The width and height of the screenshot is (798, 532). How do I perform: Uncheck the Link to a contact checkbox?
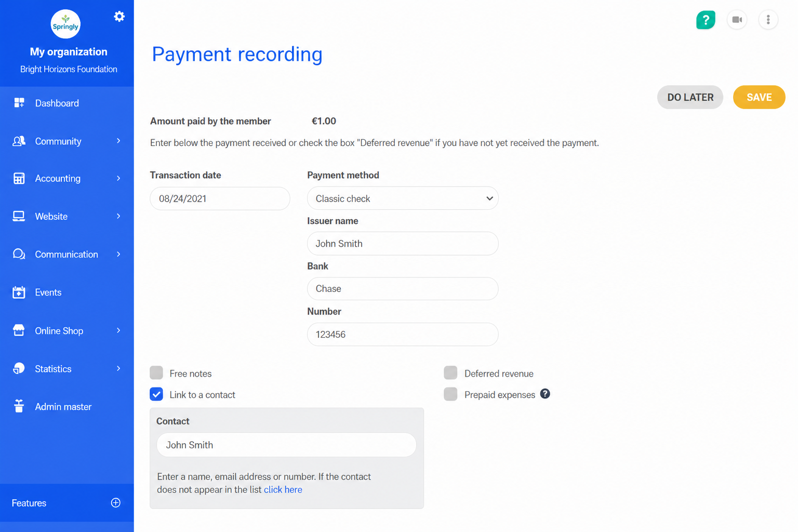156,394
